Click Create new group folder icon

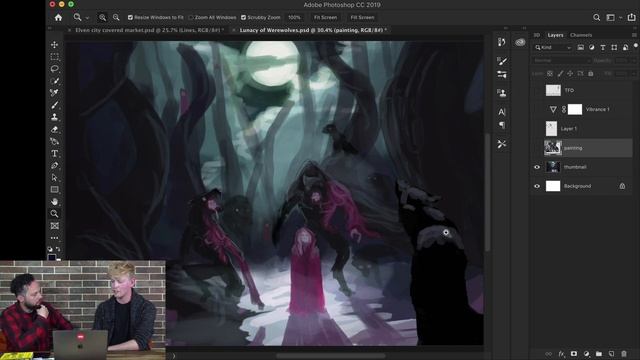coord(599,354)
